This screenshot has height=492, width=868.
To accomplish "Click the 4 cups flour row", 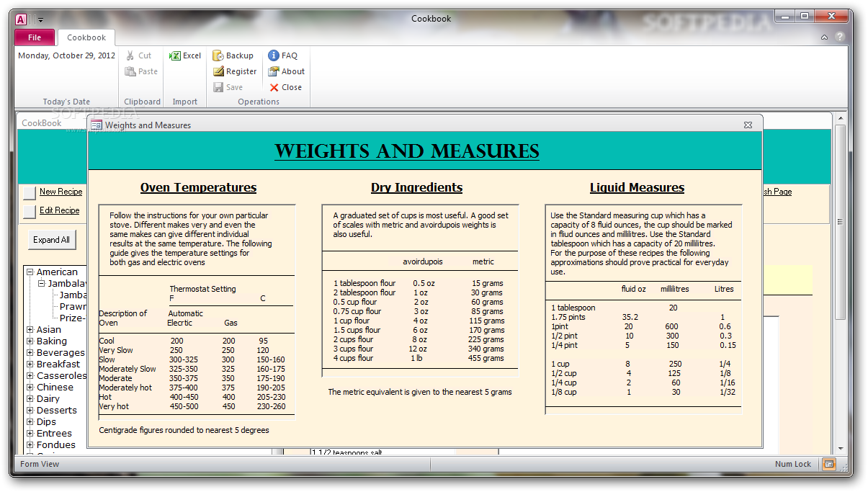I will [418, 358].
